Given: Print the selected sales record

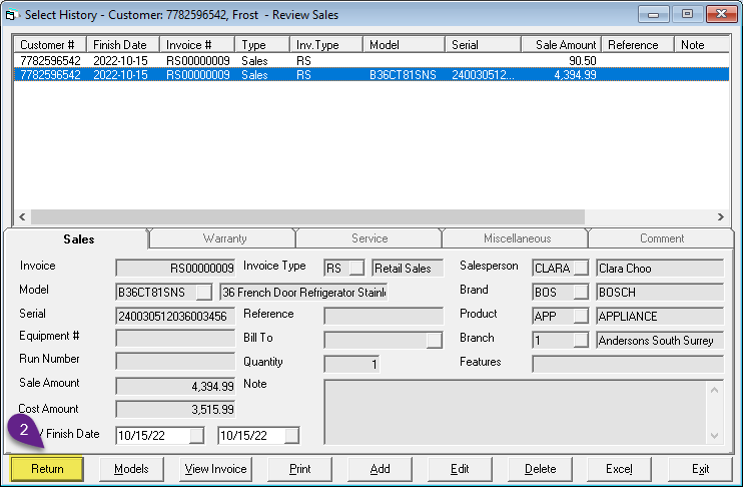Looking at the screenshot, I should (300, 469).
